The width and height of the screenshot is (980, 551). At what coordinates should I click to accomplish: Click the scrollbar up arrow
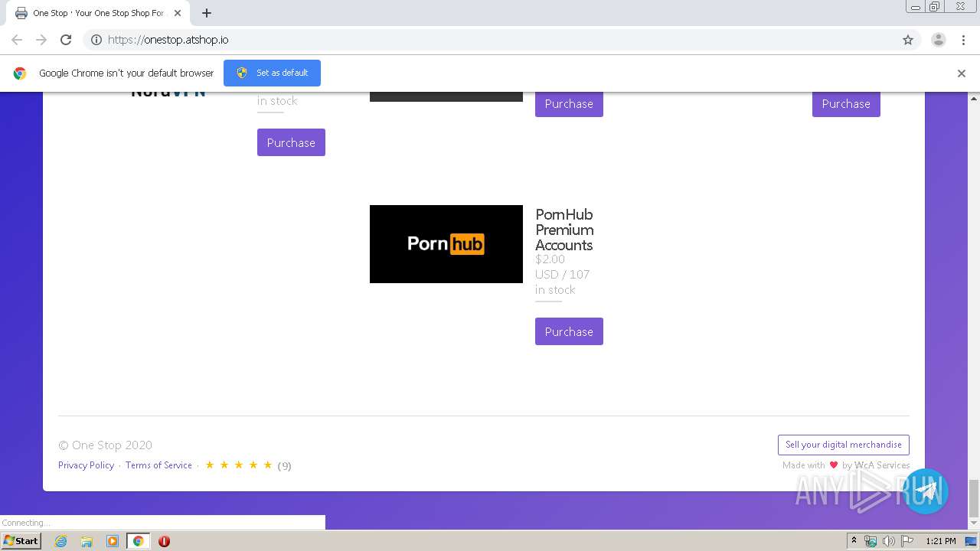(x=974, y=98)
